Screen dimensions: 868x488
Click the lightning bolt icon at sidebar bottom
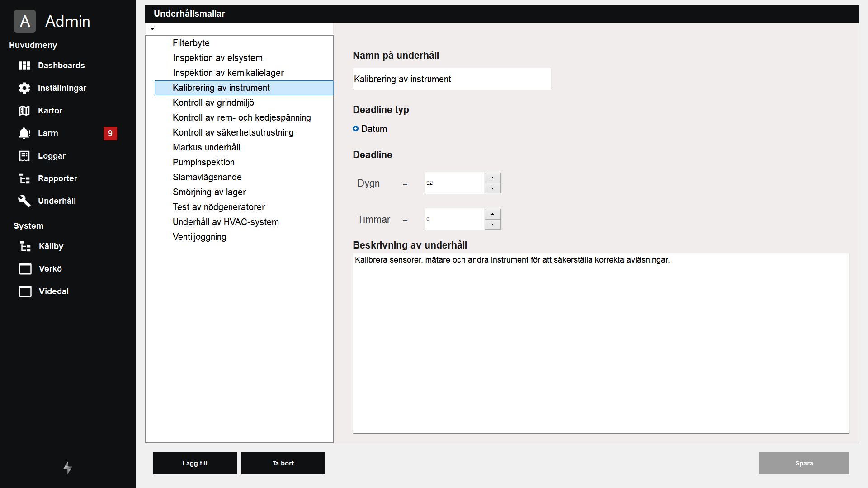tap(67, 467)
